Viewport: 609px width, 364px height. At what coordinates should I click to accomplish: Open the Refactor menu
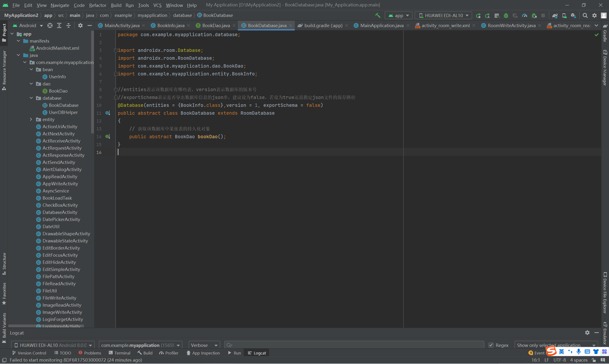[97, 5]
